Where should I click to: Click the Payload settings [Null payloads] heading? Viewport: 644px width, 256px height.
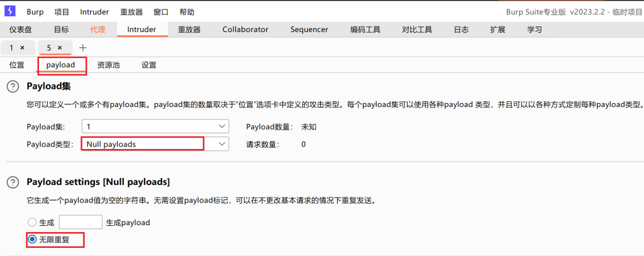[98, 182]
